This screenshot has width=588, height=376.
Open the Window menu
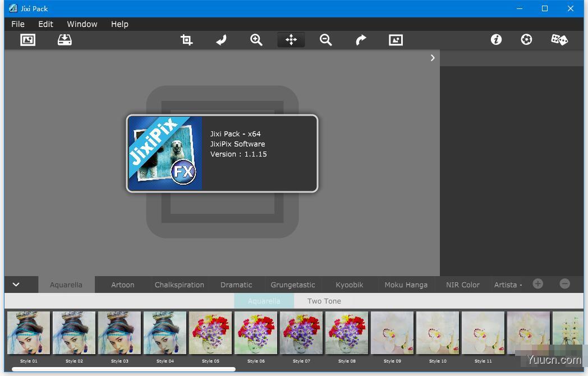coord(82,24)
